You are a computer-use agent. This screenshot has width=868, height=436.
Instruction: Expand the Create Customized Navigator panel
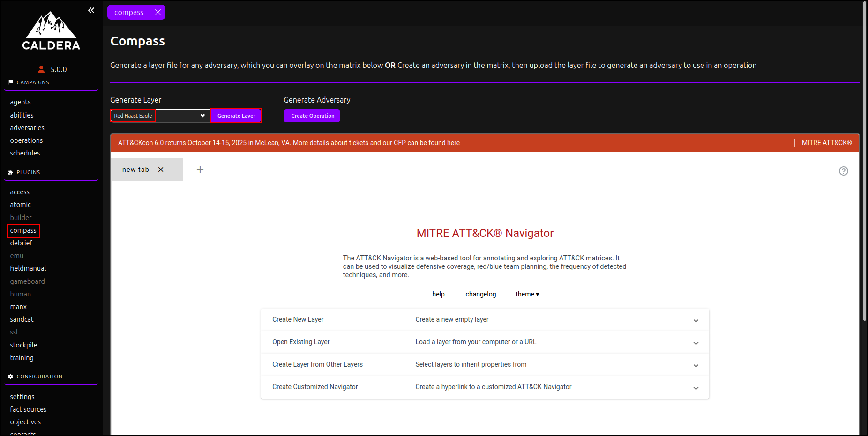(696, 388)
